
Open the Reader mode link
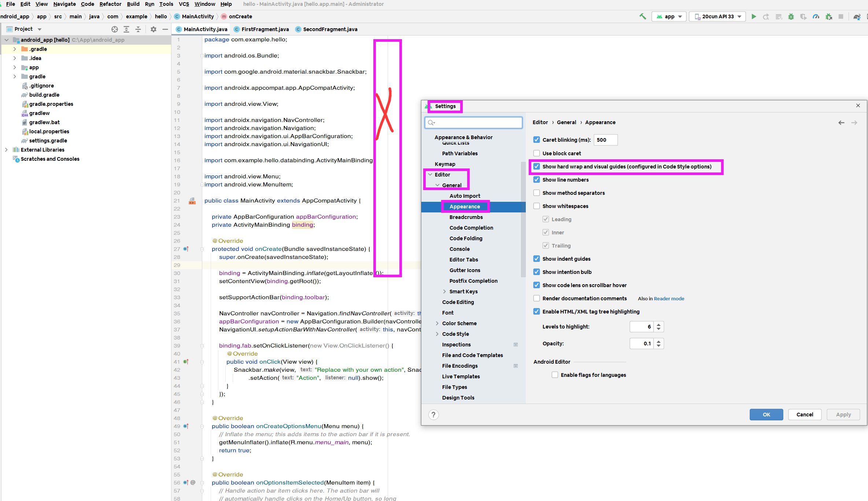pos(669,298)
